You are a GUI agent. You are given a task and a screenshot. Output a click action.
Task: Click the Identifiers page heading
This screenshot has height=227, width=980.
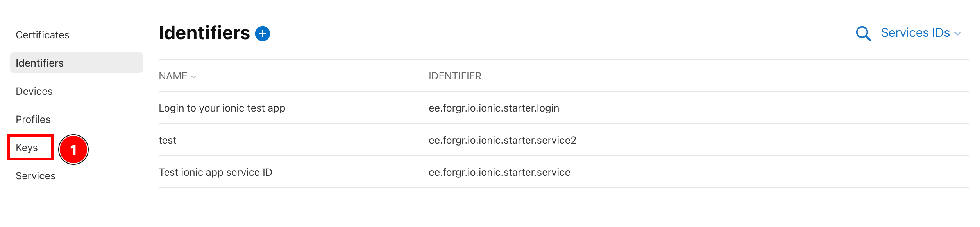click(204, 33)
